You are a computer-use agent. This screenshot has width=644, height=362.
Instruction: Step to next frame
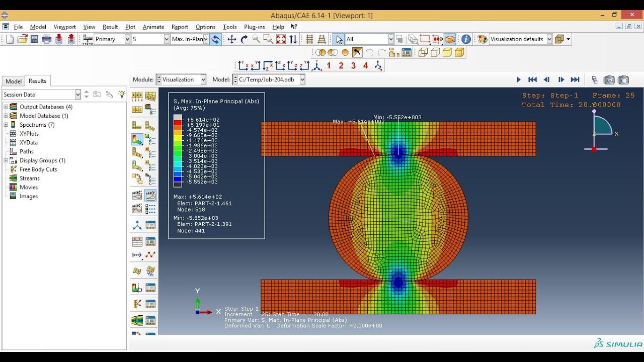coord(561,79)
